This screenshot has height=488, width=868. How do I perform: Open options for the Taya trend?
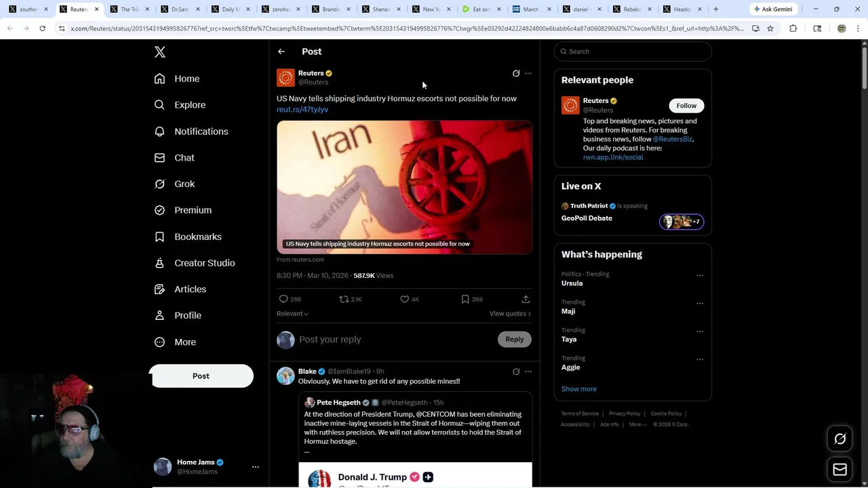pos(700,331)
